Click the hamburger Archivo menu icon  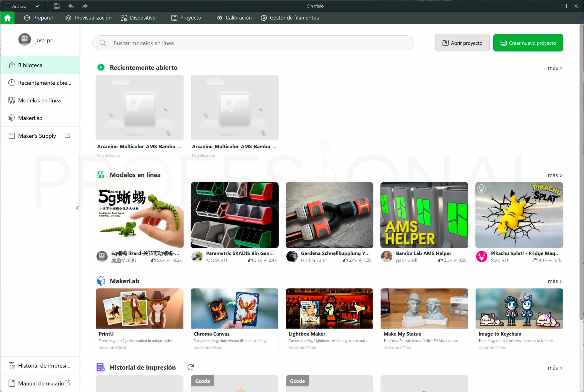pos(8,6)
